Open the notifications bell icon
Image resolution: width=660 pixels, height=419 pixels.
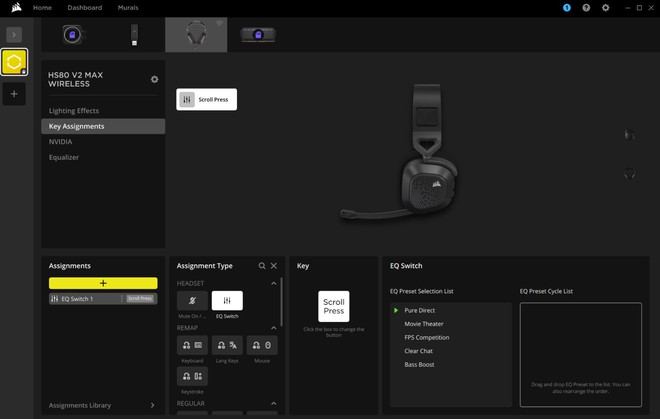[567, 8]
